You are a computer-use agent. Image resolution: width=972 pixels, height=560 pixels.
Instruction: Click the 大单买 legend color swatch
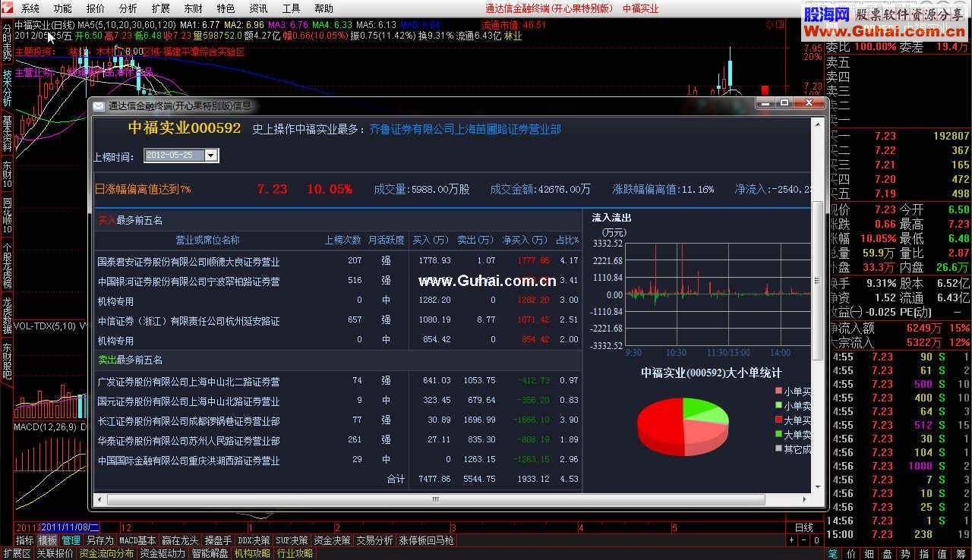click(778, 420)
